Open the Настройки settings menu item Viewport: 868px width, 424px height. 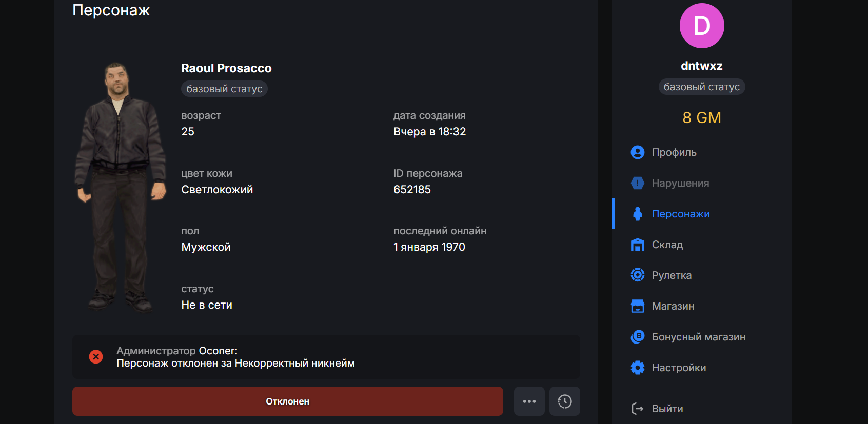coord(678,368)
